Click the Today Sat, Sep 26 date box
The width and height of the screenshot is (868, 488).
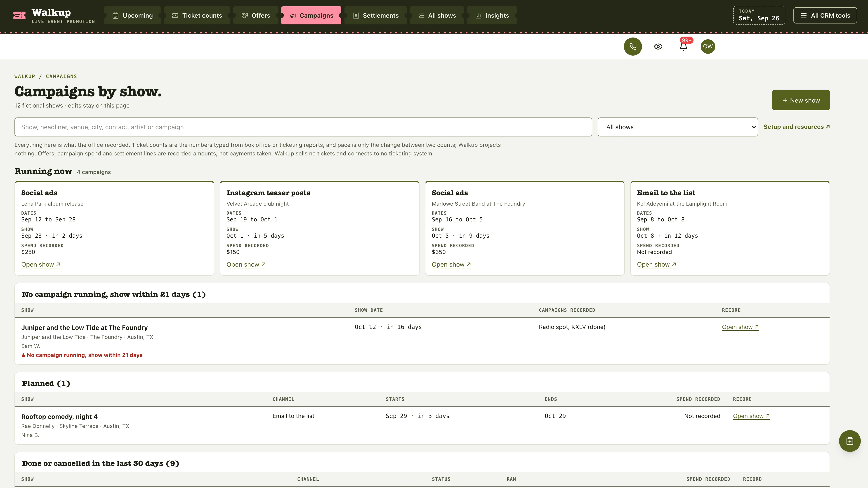point(759,16)
